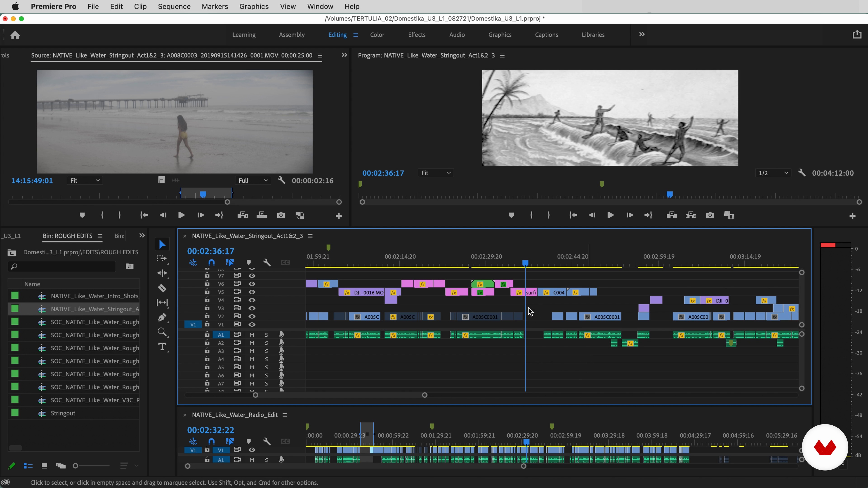Click Export Frame camera in Source monitor
The image size is (868, 488).
coord(281,215)
